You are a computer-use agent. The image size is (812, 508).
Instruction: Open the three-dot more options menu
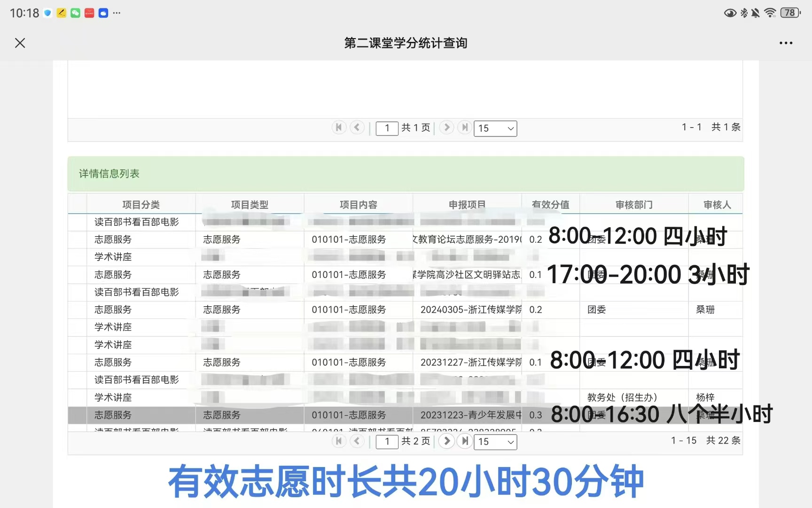click(x=786, y=43)
